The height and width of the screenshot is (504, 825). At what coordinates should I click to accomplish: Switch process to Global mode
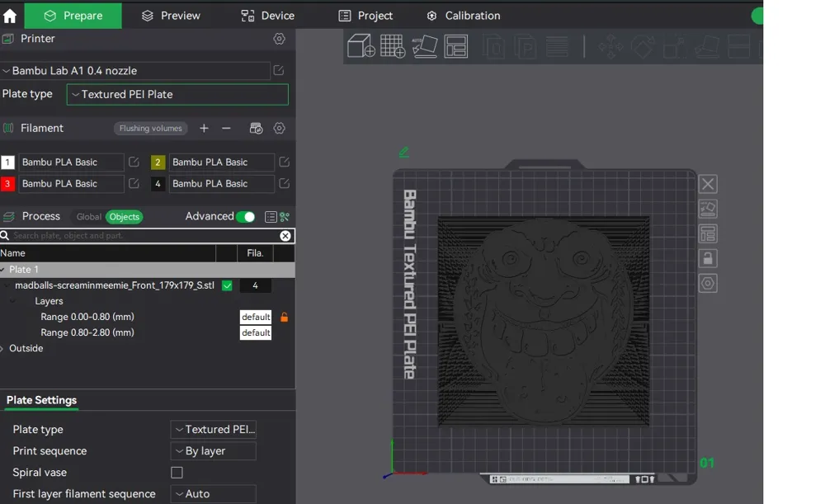(88, 217)
